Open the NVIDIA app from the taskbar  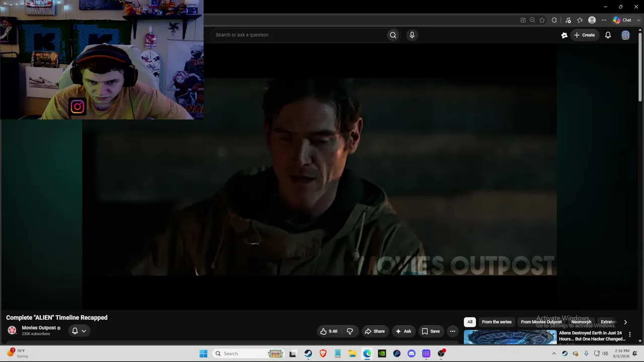[x=382, y=353]
